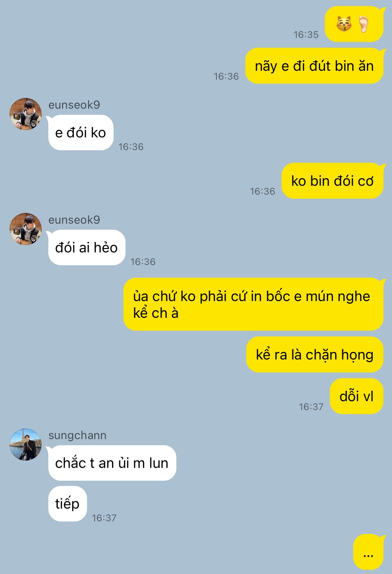
Task: Click the sungchann username label
Action: tap(77, 435)
